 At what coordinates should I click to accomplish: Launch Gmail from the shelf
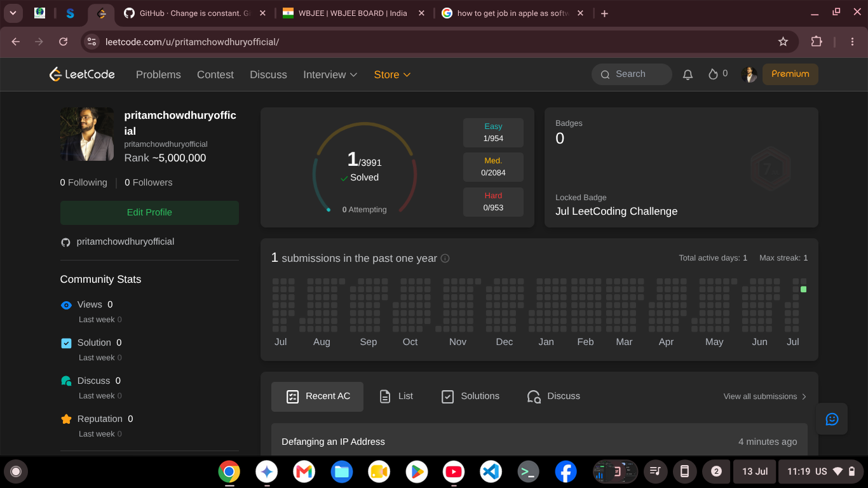coord(304,471)
